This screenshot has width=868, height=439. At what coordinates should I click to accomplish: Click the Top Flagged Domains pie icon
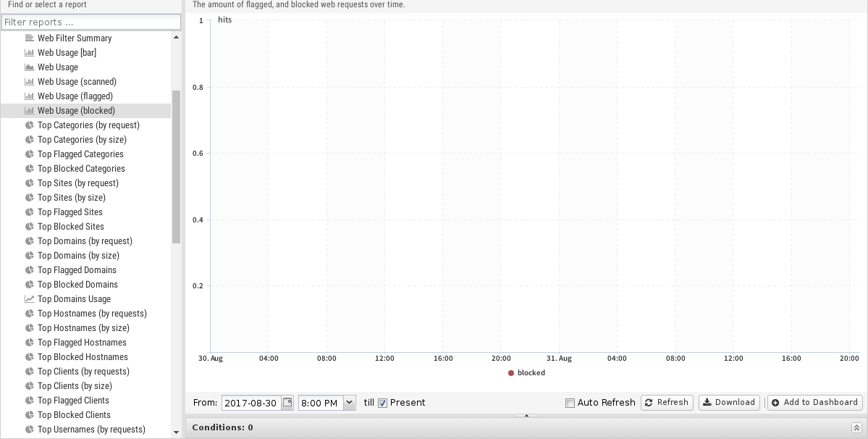[30, 269]
